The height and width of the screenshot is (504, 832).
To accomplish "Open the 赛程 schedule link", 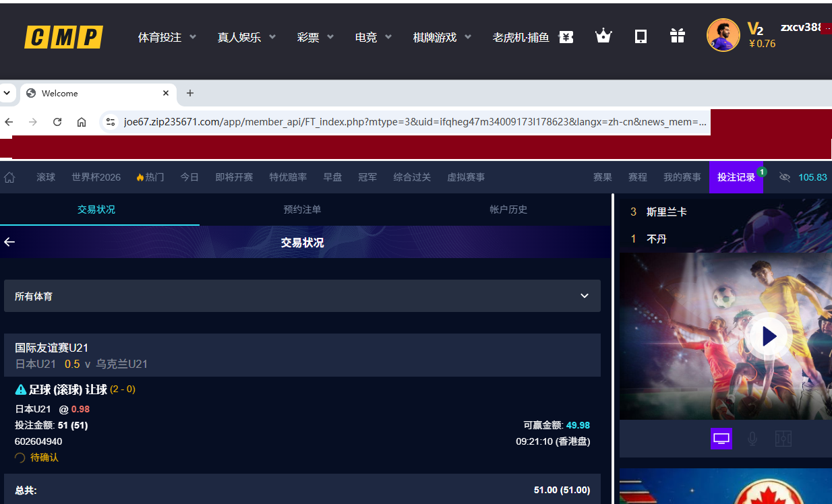I will coord(638,177).
